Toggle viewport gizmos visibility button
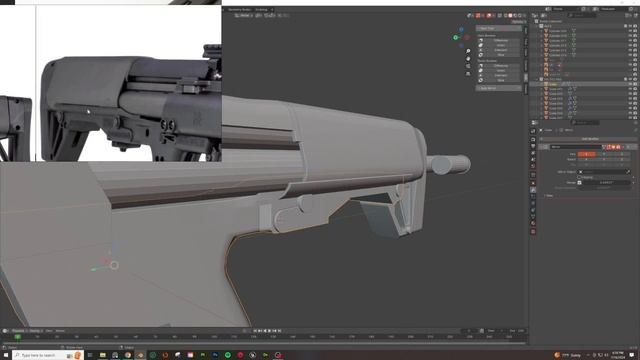The image size is (640, 360). (x=478, y=16)
